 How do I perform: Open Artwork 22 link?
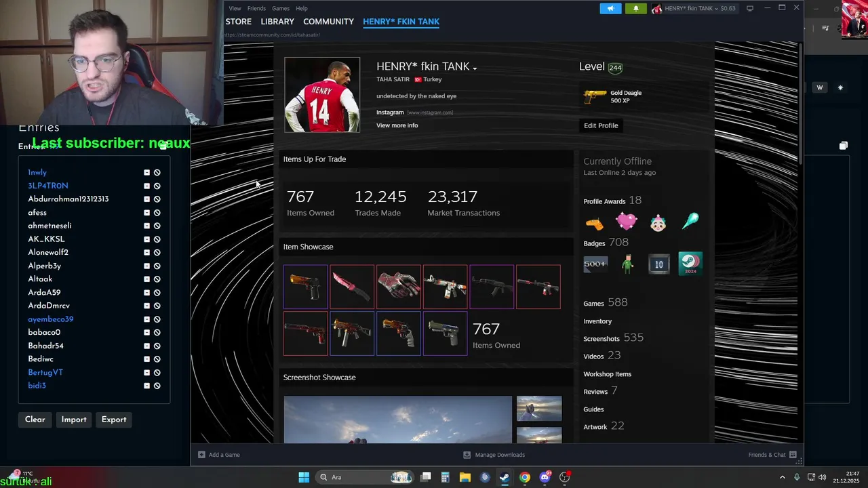(x=604, y=426)
